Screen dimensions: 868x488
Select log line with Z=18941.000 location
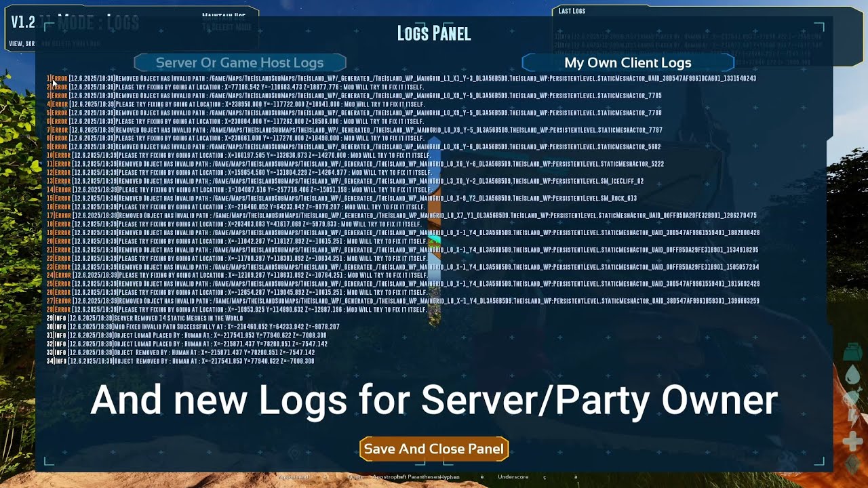[x=235, y=104]
